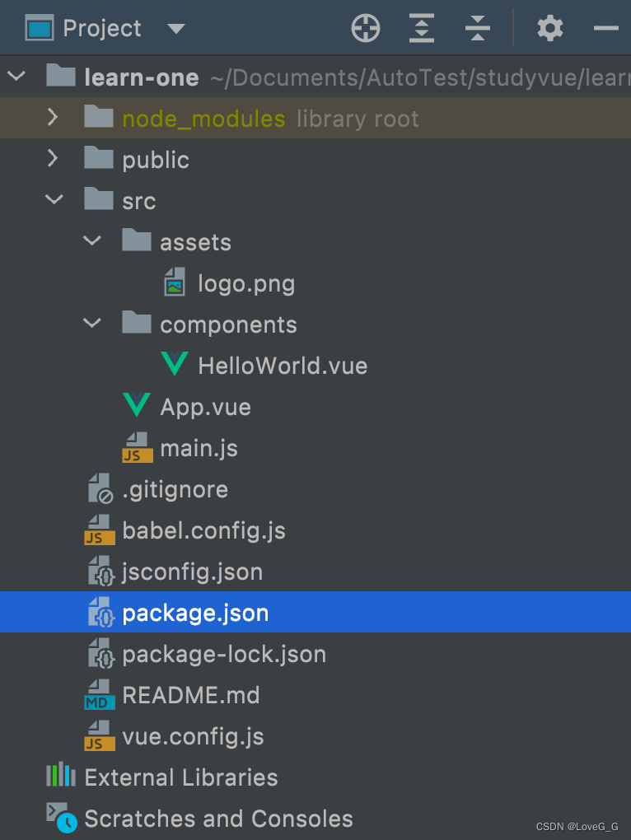
Task: Collapse the learn-one project root
Action: click(16, 76)
